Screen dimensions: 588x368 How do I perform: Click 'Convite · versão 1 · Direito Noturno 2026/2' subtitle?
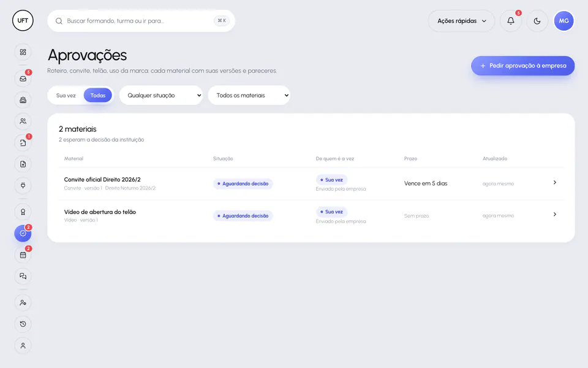point(110,188)
